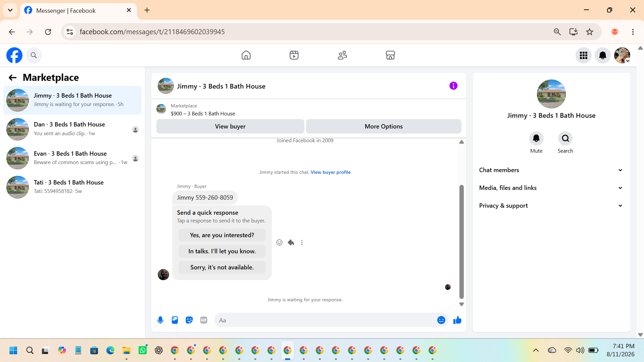Focus the Aa message input field

325,320
